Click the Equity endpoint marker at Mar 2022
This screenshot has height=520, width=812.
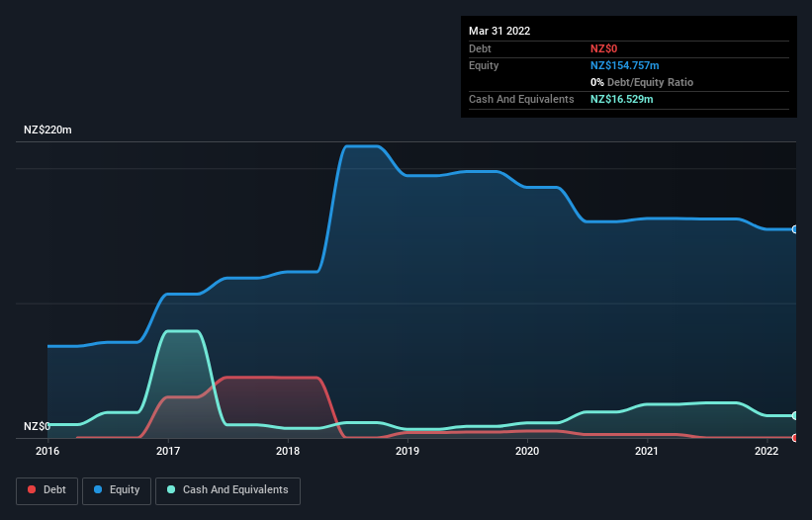[795, 229]
